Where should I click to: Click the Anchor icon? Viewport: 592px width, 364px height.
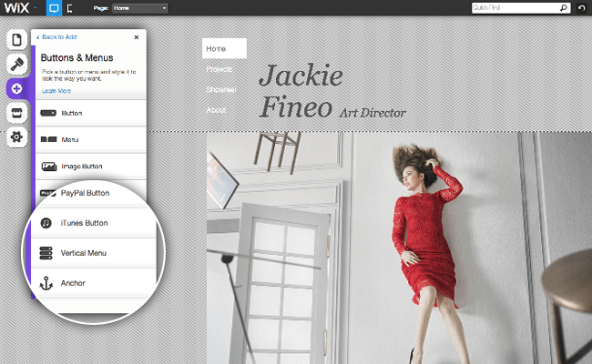click(46, 283)
